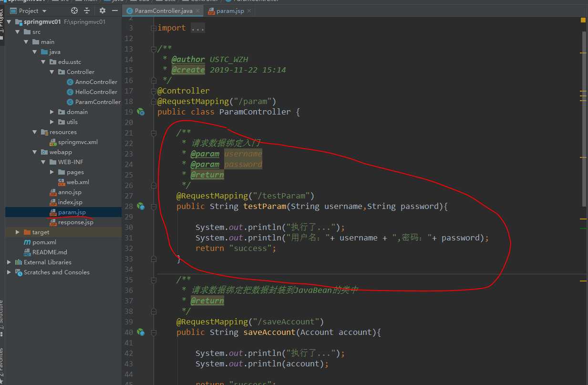
Task: Collapse the Controller package
Action: (x=52, y=72)
